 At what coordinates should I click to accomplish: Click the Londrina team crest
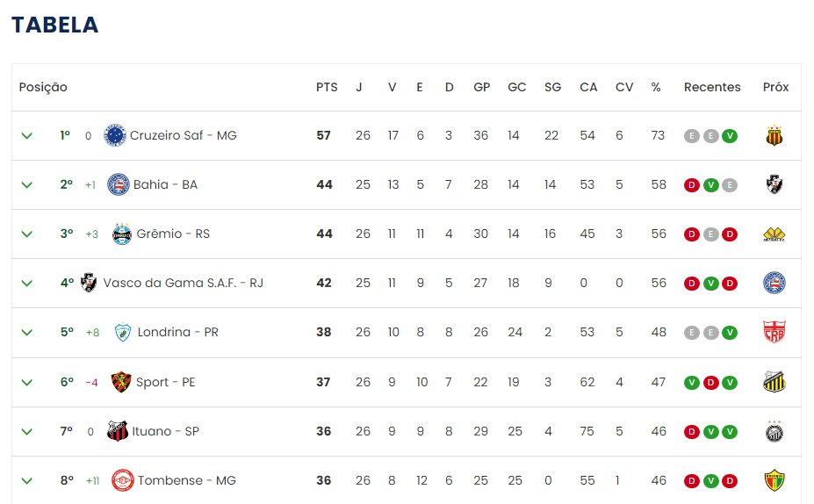coord(123,333)
